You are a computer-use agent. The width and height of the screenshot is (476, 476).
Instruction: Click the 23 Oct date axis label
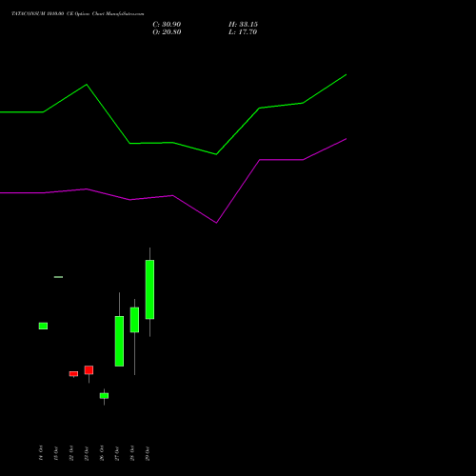[x=87, y=453]
